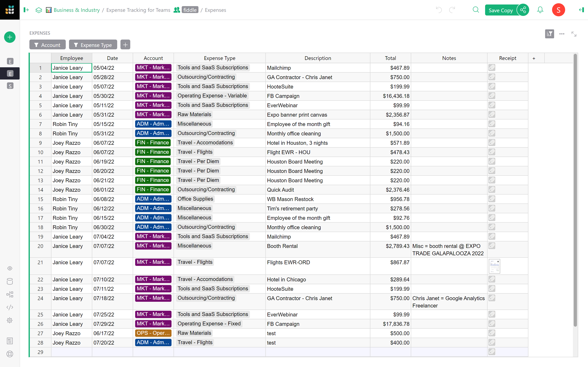588x367 pixels.
Task: Open the ellipsis more-options menu above the table
Action: click(x=562, y=34)
